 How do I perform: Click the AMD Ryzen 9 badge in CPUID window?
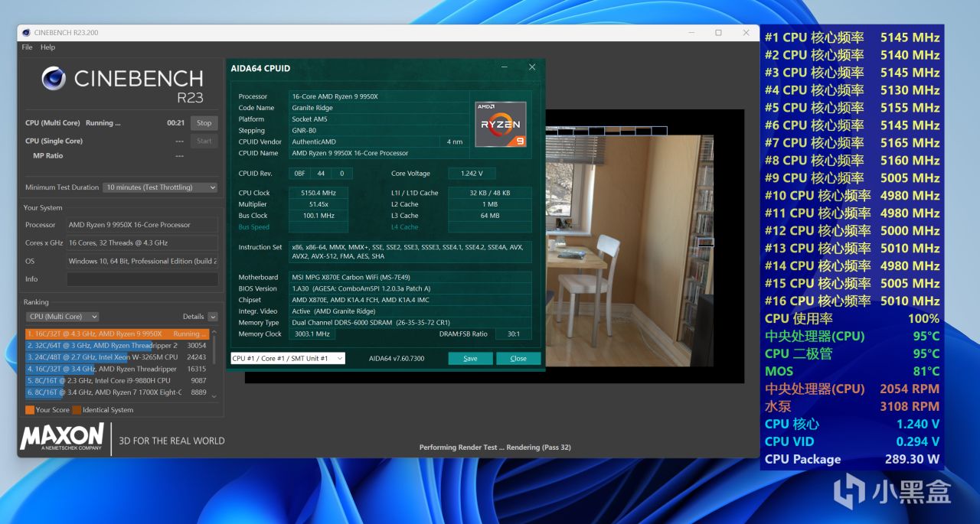[x=501, y=123]
